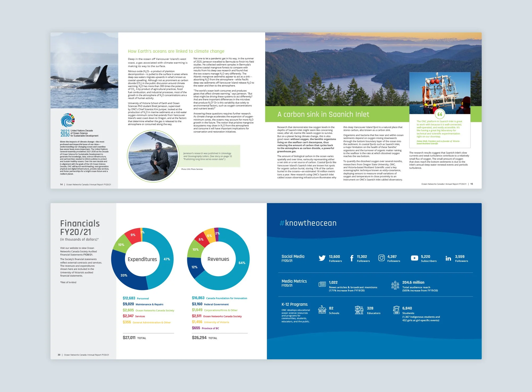Click the YouTube play icon
The width and height of the screenshot is (532, 392).
tap(414, 258)
